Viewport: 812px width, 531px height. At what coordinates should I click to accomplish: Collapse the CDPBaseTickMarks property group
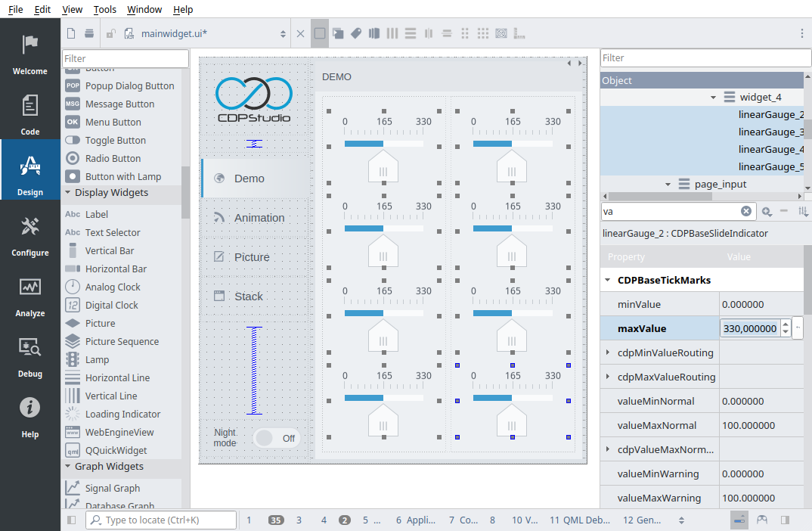608,281
